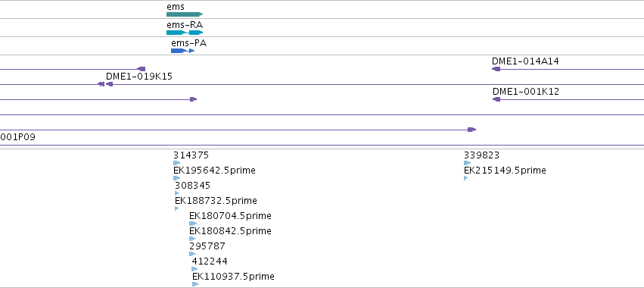Click the EK195642.5prime label
The width and height of the screenshot is (644, 288).
tap(214, 171)
